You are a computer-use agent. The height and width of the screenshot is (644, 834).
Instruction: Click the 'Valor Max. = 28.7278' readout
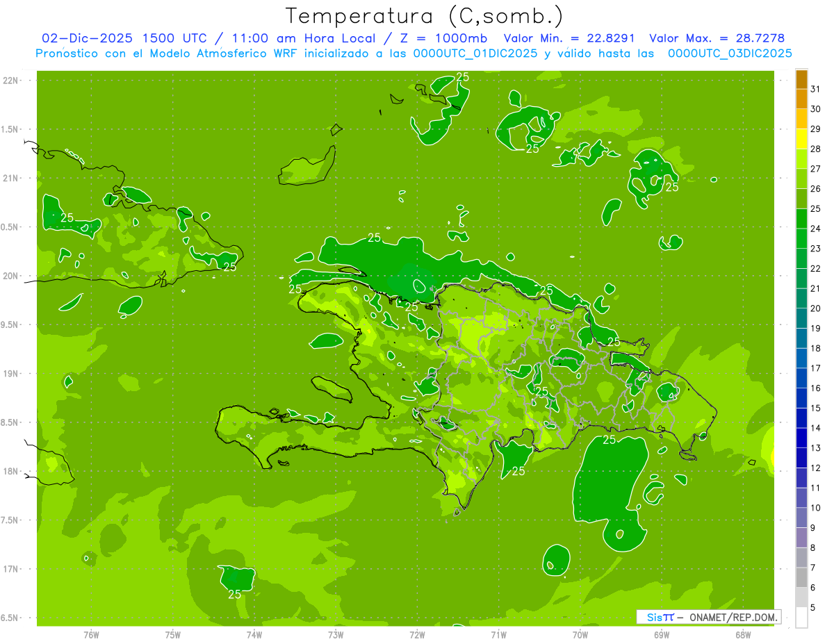coord(717,38)
